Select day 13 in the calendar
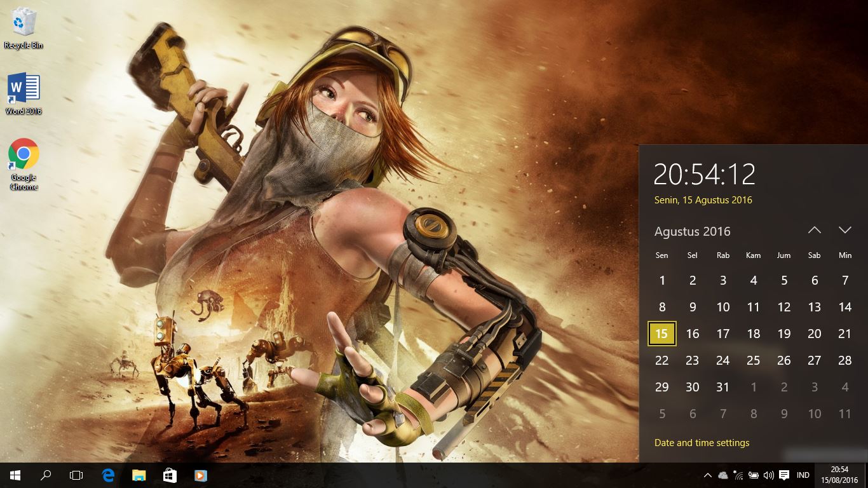 (814, 307)
